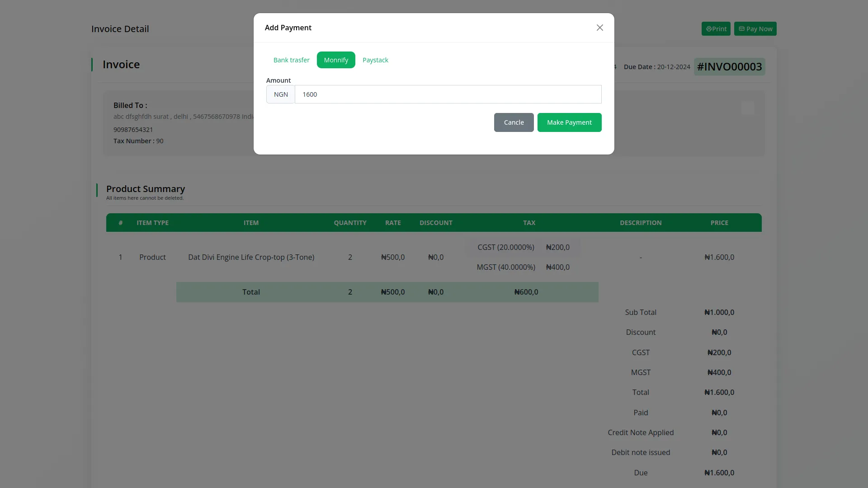Click the Product Summary heading
Image resolution: width=868 pixels, height=488 pixels.
(145, 189)
